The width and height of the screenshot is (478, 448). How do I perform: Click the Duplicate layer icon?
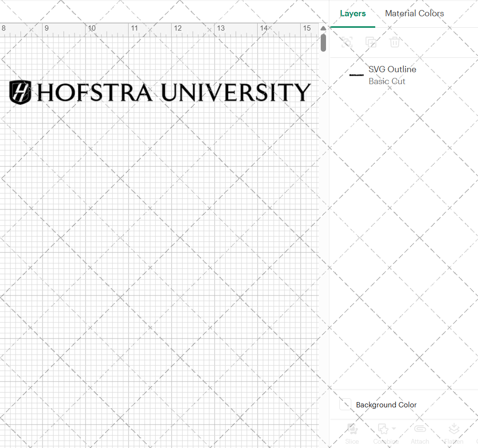point(371,42)
